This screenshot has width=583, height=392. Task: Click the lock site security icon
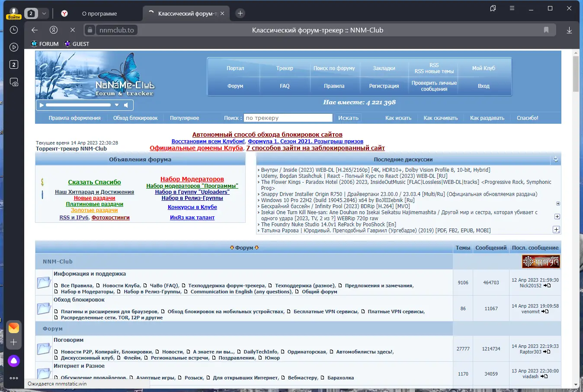(90, 30)
